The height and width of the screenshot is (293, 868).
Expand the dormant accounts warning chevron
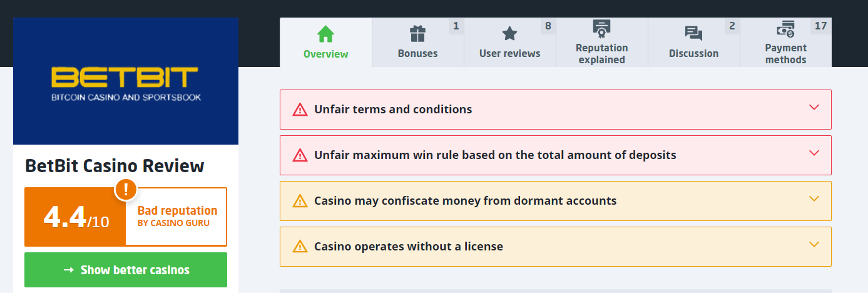814,199
